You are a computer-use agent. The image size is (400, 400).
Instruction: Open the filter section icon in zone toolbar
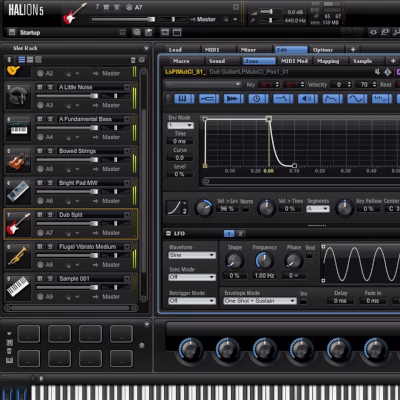click(282, 99)
